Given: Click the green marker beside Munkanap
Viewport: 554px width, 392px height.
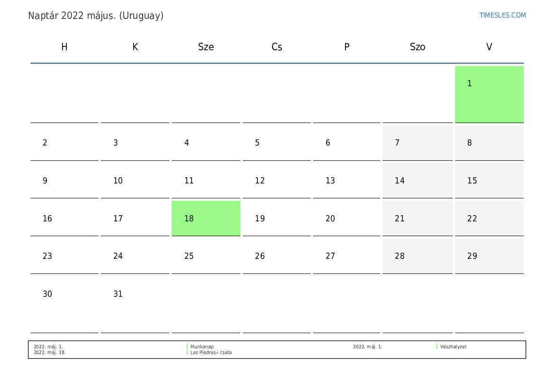Looking at the screenshot, I should pyautogui.click(x=187, y=346).
